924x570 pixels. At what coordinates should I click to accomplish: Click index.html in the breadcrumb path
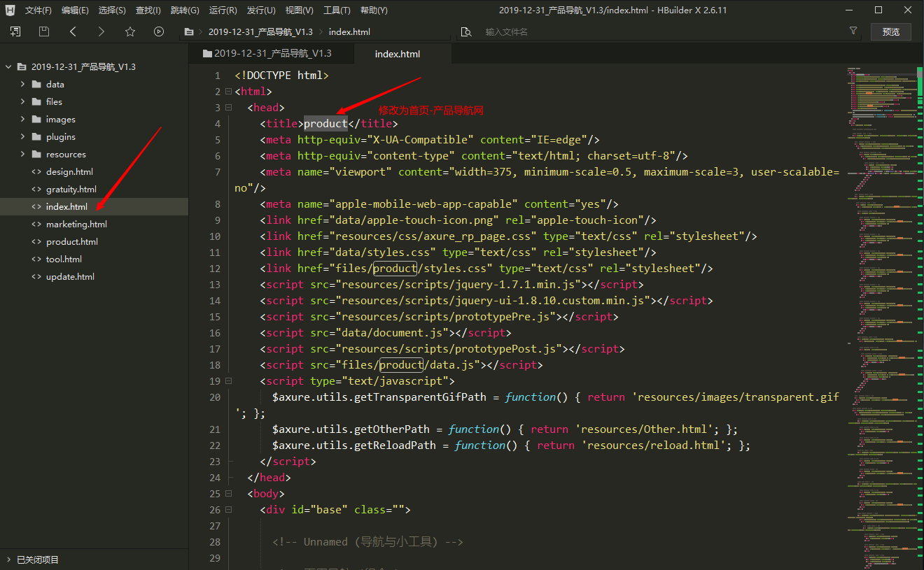(x=349, y=31)
